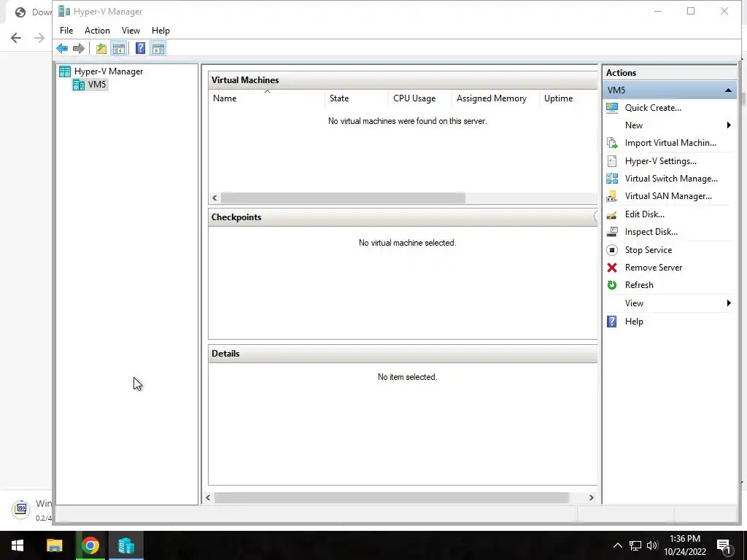Click the Hyper-V Manager tree root icon
The image size is (747, 560).
click(65, 71)
